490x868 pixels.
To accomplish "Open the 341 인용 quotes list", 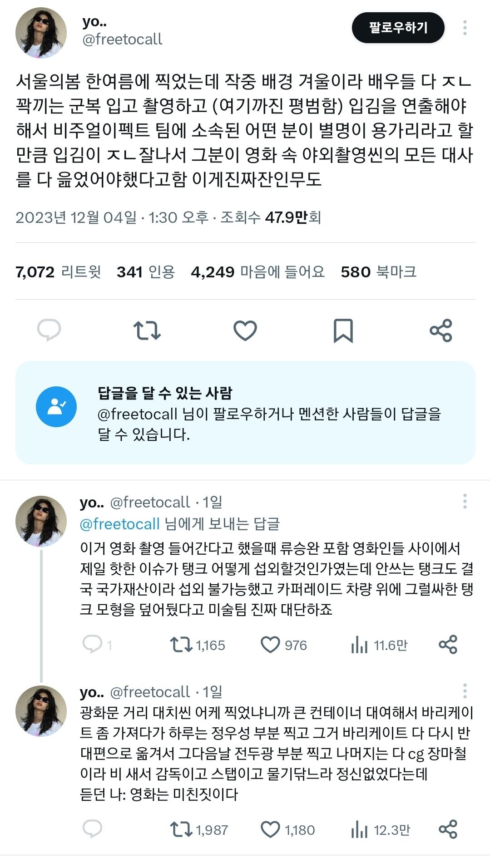I will (146, 272).
